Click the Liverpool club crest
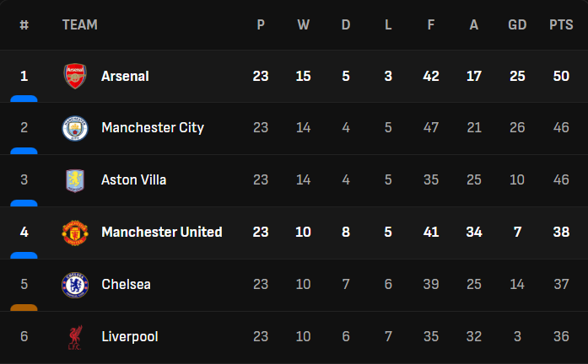 [x=74, y=337]
